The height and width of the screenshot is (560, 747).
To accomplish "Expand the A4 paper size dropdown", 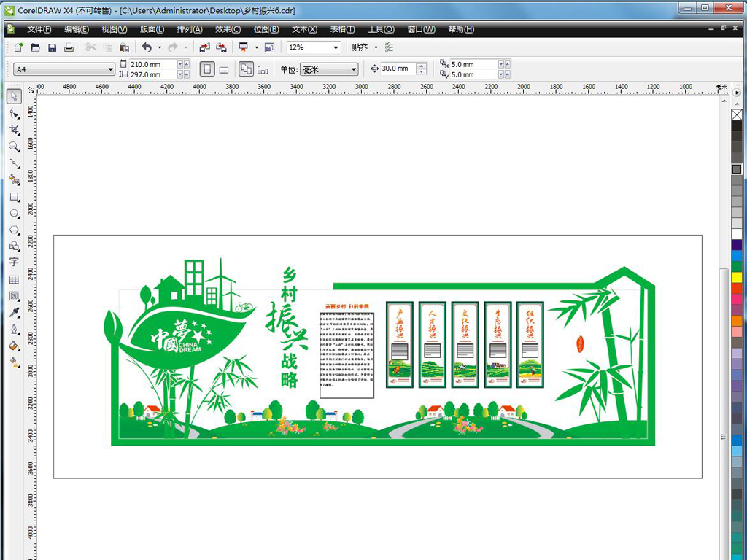I will coord(111,70).
